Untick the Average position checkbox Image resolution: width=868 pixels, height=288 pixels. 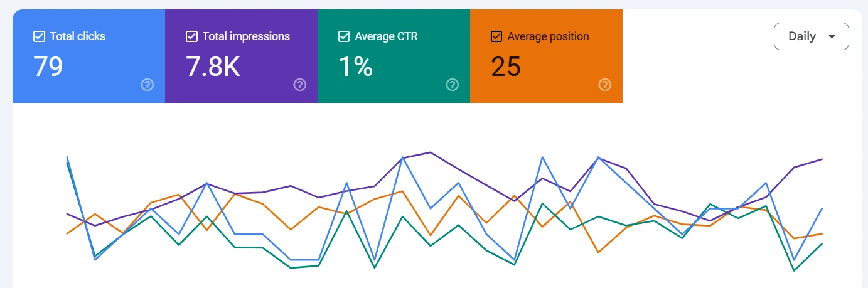(x=496, y=36)
